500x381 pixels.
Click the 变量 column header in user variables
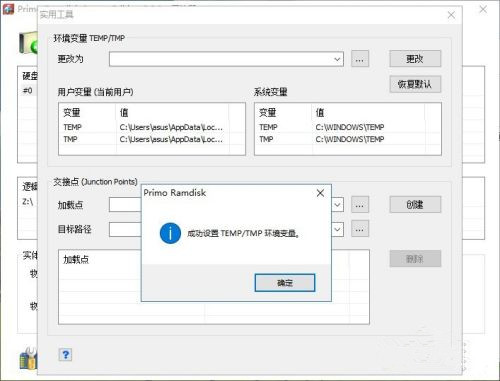point(88,113)
